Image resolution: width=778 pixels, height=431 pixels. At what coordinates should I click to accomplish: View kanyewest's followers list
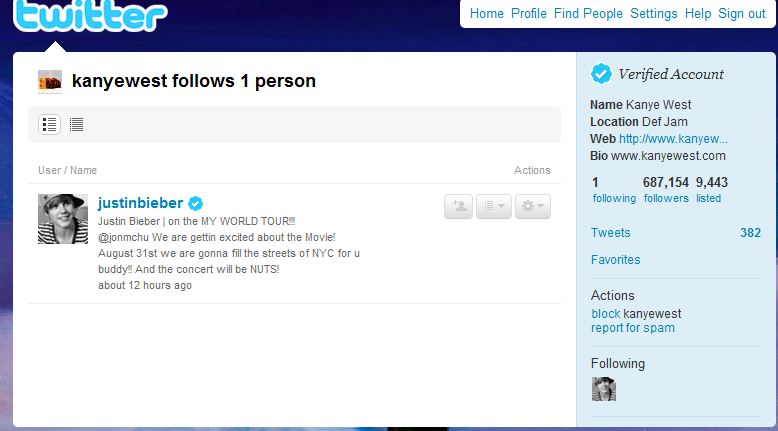click(x=666, y=198)
